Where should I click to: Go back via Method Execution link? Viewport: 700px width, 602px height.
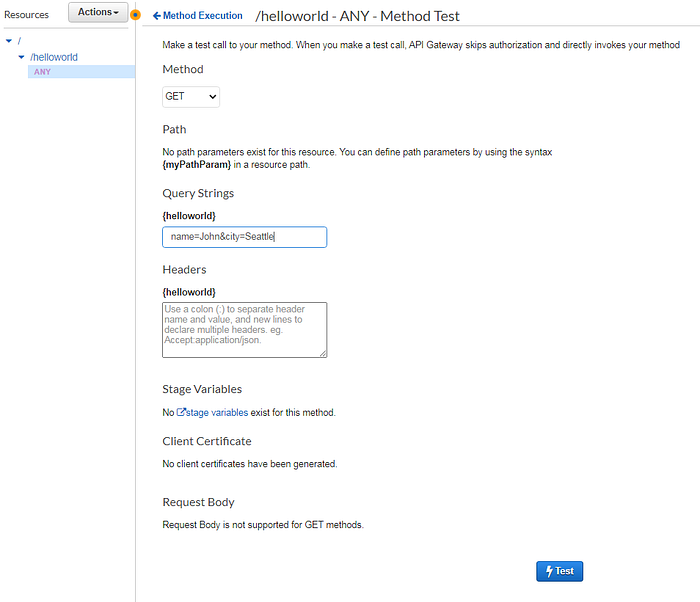198,16
